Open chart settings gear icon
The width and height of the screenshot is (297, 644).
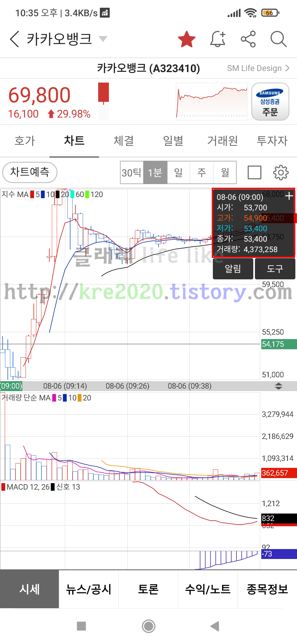click(281, 173)
